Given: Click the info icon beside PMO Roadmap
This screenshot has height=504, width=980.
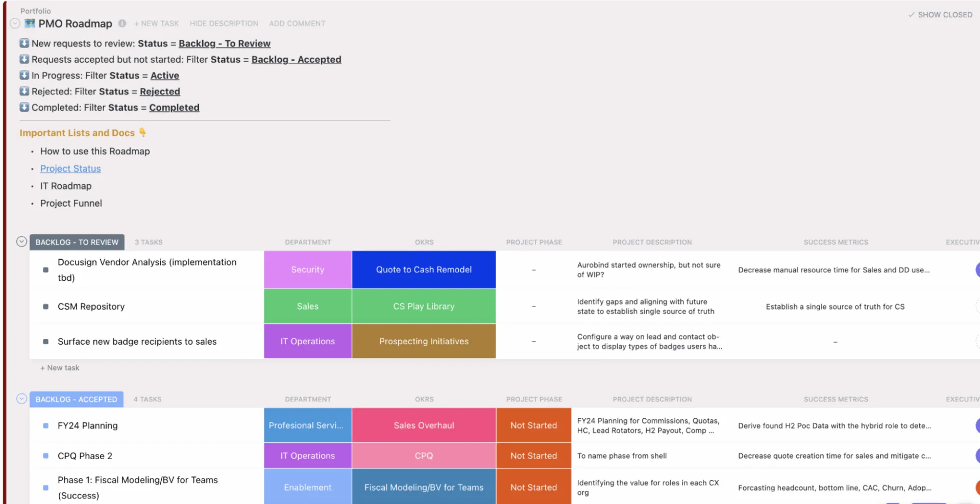Looking at the screenshot, I should click(122, 23).
